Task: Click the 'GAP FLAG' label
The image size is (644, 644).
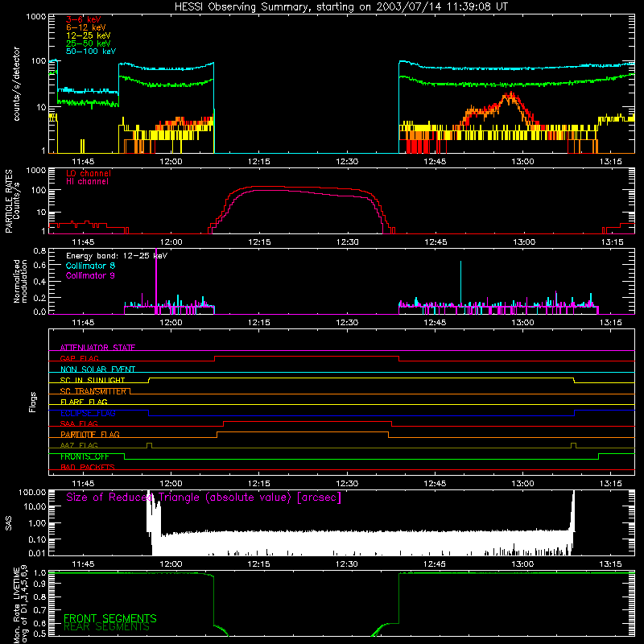Action: (x=79, y=358)
